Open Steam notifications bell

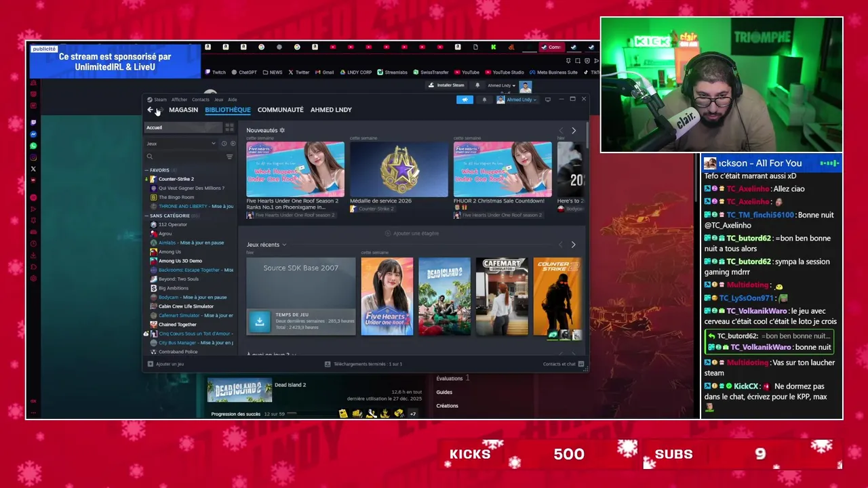pos(484,100)
